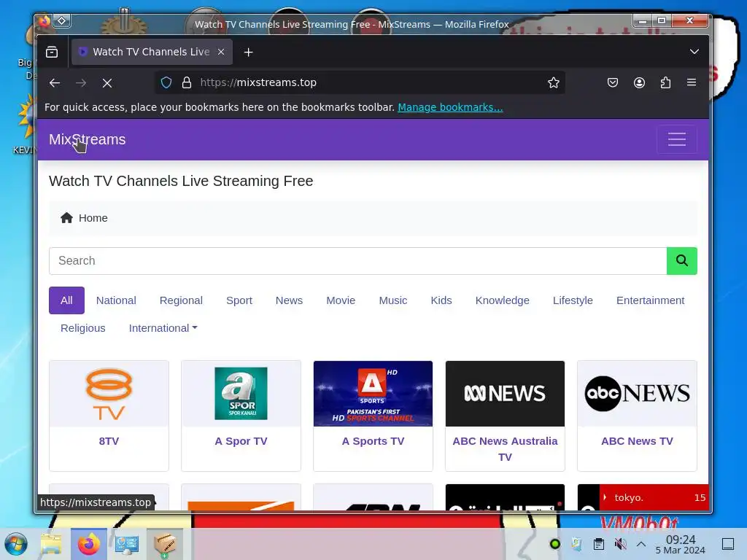This screenshot has height=560, width=747.
Task: Stop loading the page
Action: coord(107,83)
